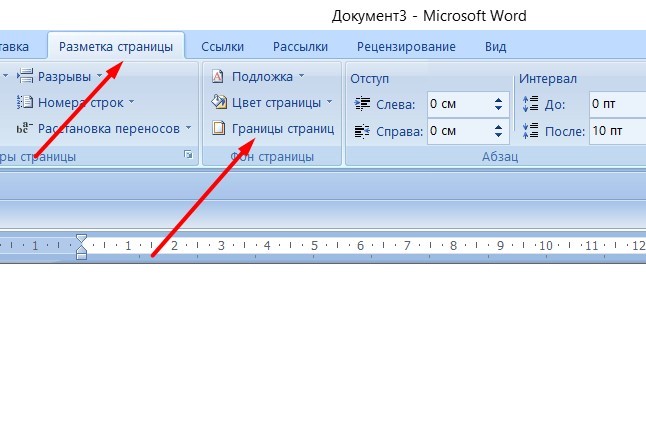The height and width of the screenshot is (430, 646).
Task: Click the Расстановка переносов hyphenation icon
Action: coord(26,128)
